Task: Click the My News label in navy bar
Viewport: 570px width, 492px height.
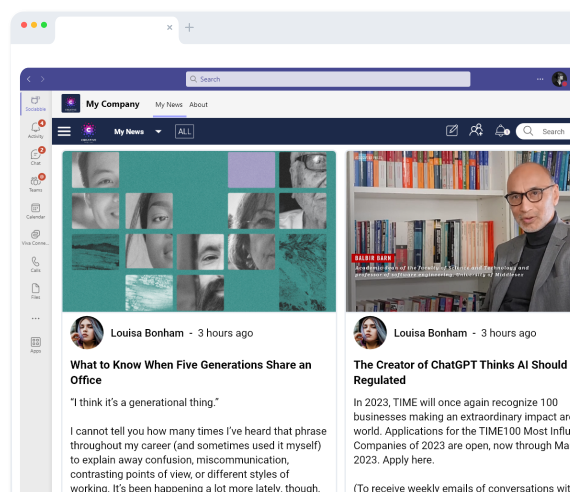Action: click(x=129, y=132)
